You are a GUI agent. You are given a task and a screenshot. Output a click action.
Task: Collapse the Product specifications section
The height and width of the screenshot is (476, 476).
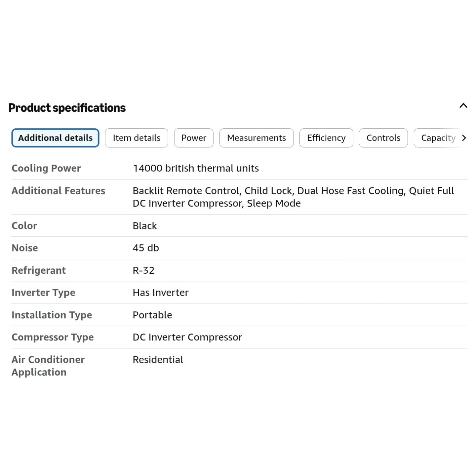click(463, 106)
